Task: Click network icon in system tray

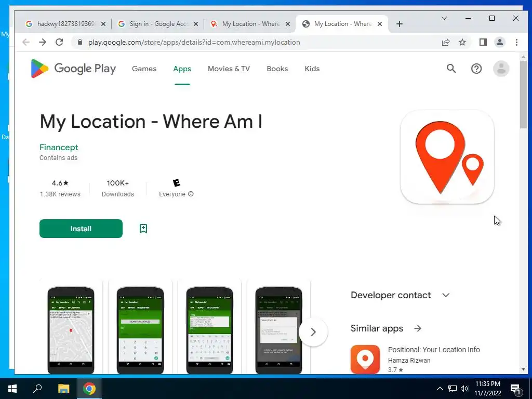Action: coord(453,389)
